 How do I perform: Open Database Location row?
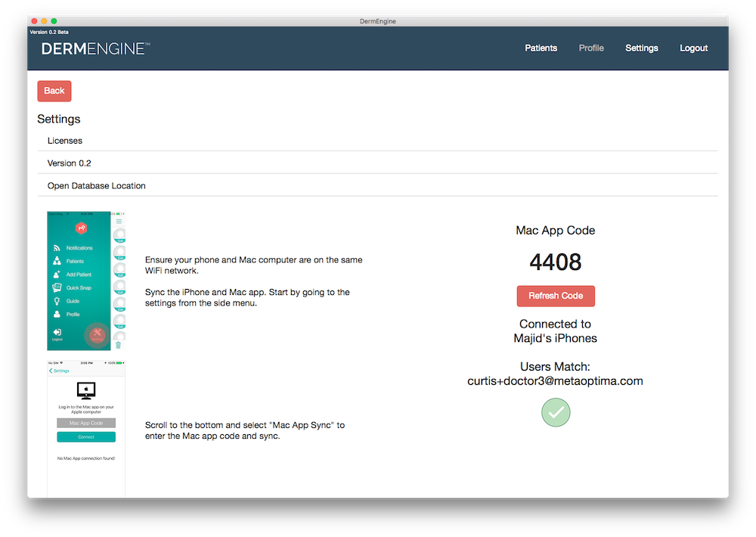pyautogui.click(x=96, y=186)
